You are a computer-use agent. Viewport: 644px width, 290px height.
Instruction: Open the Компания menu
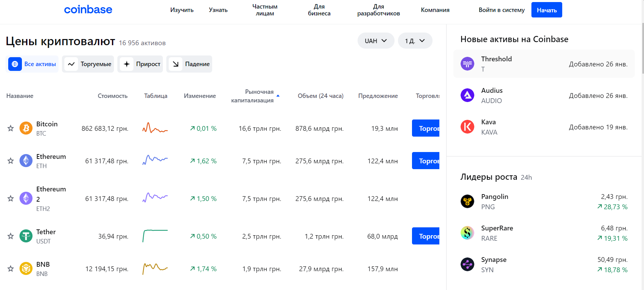435,10
